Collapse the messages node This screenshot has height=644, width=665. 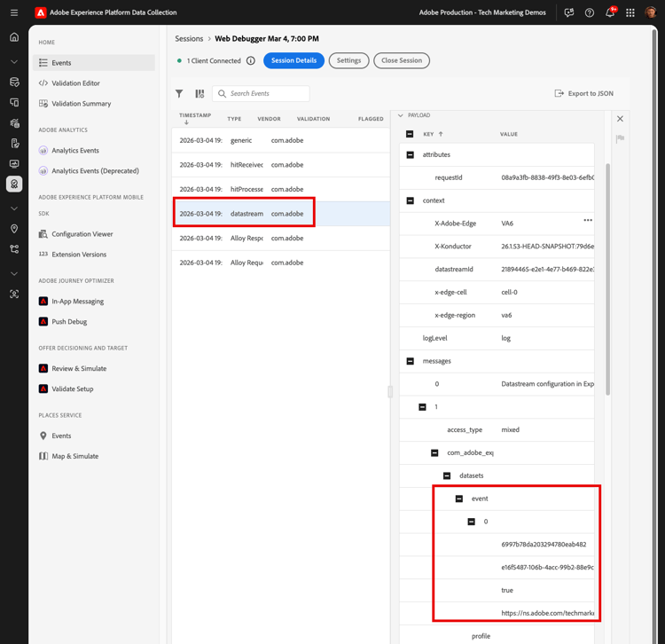coord(411,361)
